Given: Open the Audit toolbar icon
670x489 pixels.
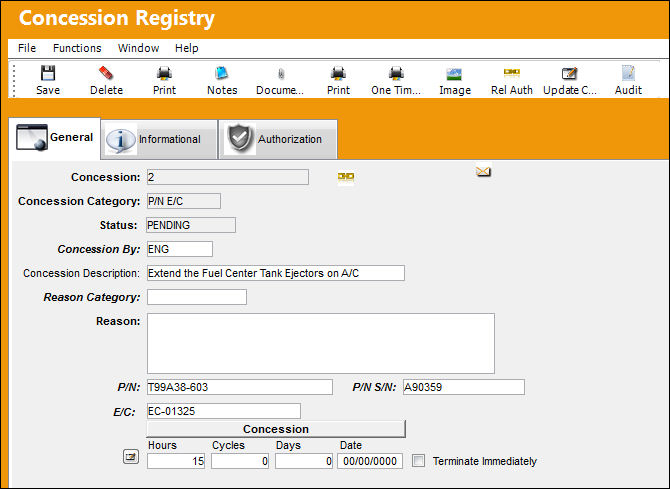Looking at the screenshot, I should [628, 80].
